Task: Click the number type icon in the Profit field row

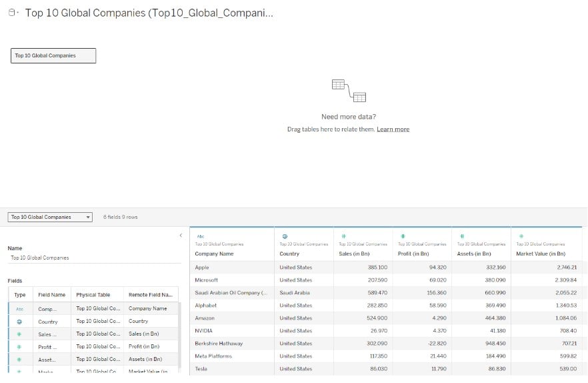Action: tap(19, 347)
